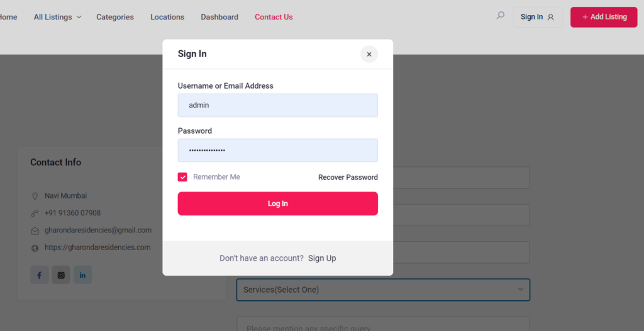Click the location pin icon beside Navi Mumbai
The image size is (644, 331).
35,197
